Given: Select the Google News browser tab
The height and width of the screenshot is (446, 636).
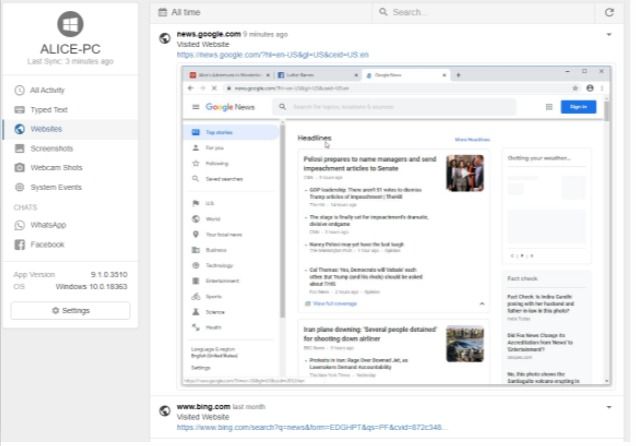Looking at the screenshot, I should point(405,75).
